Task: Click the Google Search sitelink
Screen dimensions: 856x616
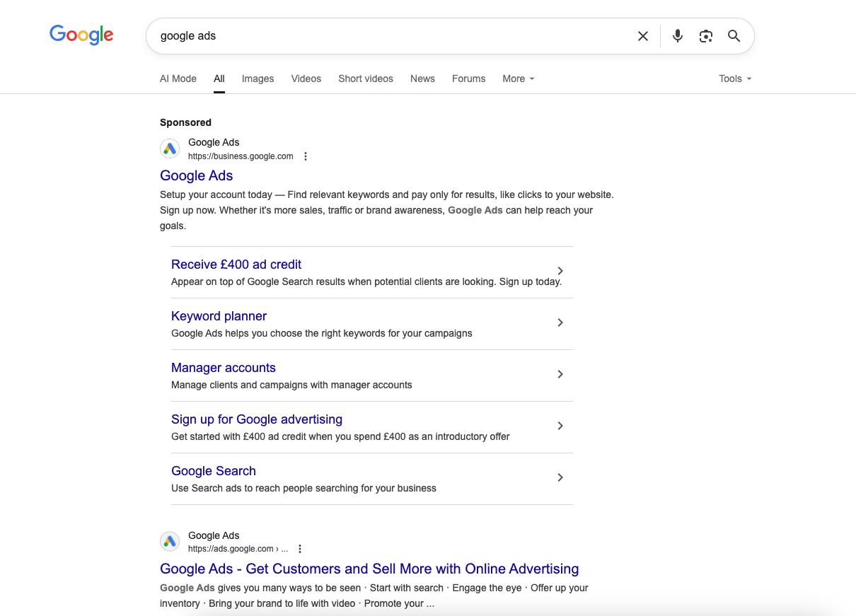Action: coord(213,470)
